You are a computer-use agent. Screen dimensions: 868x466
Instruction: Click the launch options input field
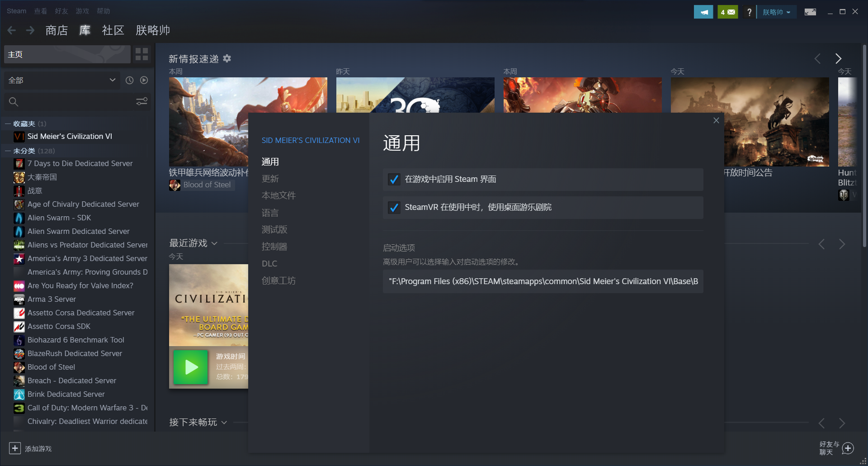point(543,281)
